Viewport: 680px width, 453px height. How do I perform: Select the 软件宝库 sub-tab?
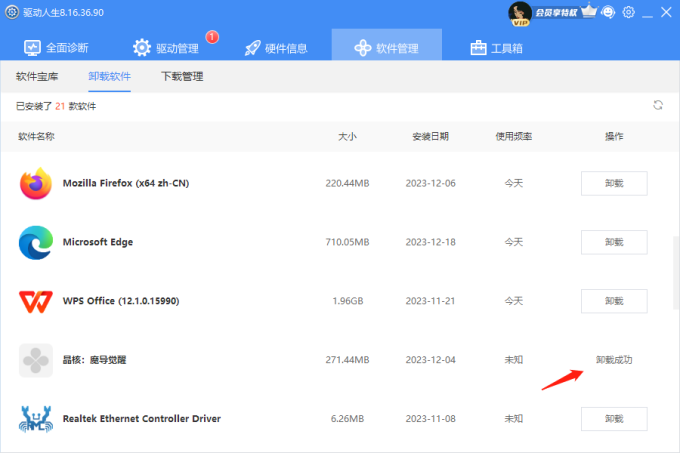coord(37,77)
